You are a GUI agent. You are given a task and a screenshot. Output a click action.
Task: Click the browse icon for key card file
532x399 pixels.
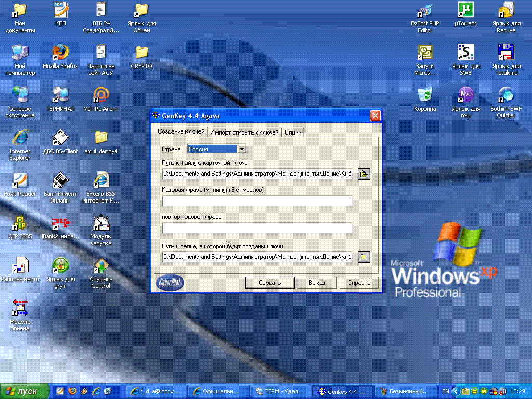click(364, 174)
